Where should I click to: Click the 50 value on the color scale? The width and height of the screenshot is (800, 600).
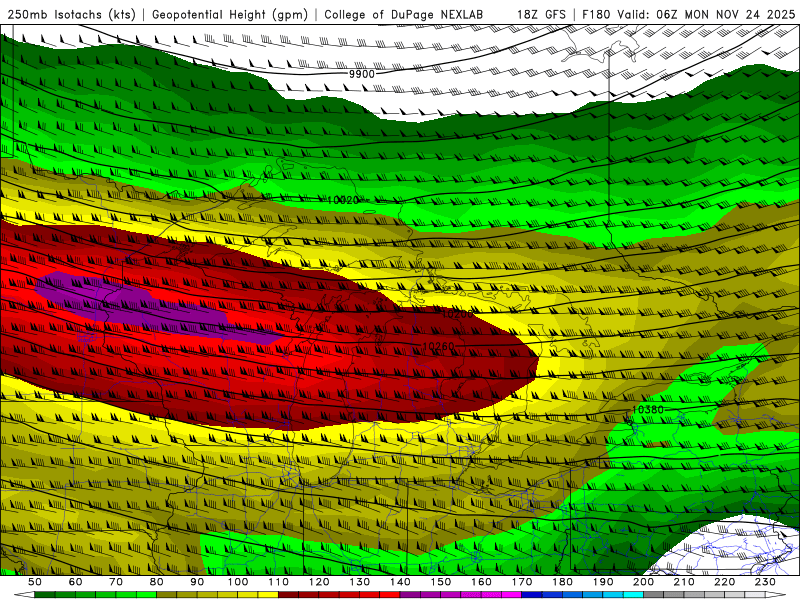[35, 582]
